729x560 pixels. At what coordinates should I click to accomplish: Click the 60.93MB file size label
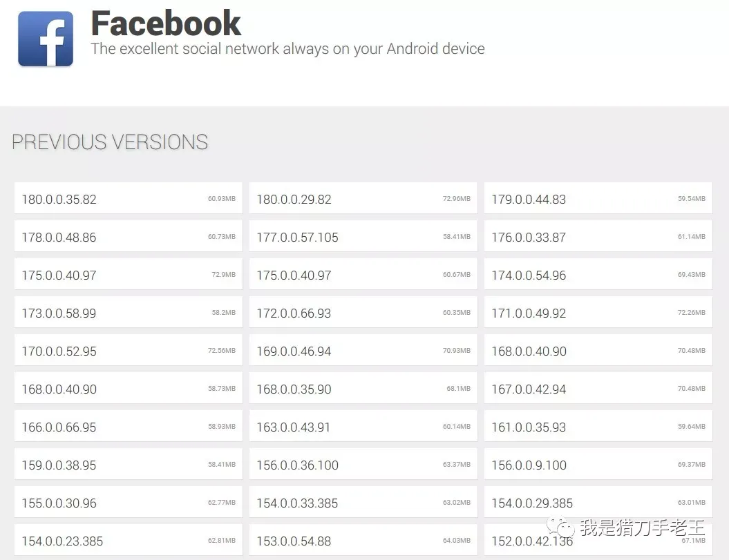(x=222, y=198)
